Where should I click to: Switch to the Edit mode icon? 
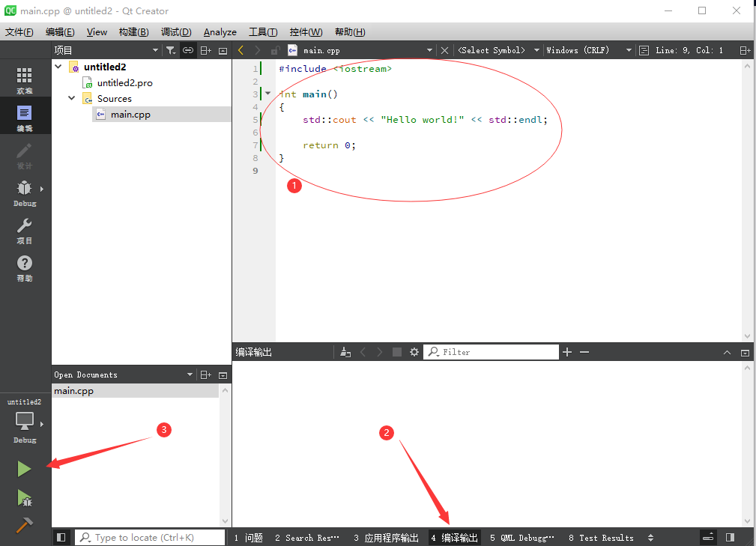(x=24, y=113)
